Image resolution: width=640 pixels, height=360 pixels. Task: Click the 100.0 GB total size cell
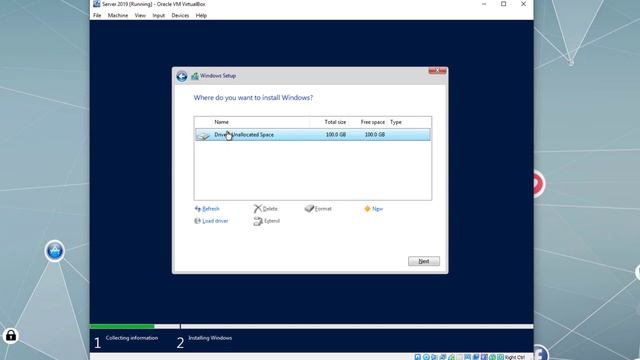336,135
